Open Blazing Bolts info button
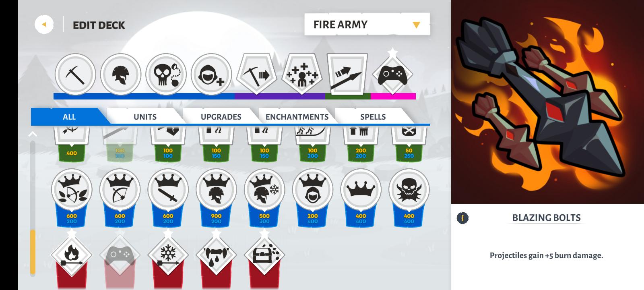The image size is (644, 290). click(x=462, y=218)
